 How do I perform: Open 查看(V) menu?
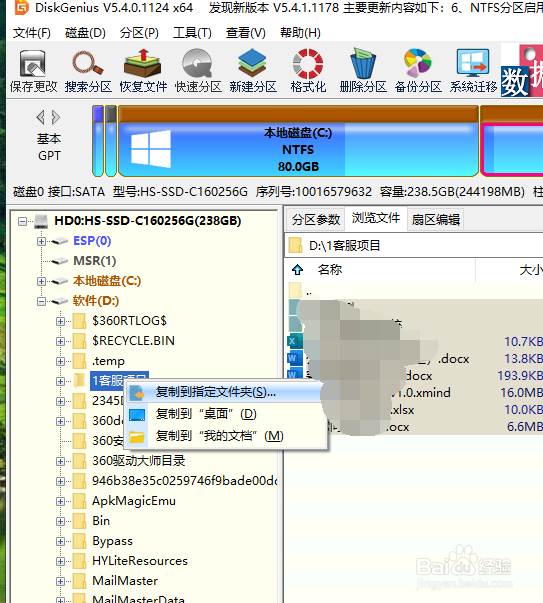(245, 33)
